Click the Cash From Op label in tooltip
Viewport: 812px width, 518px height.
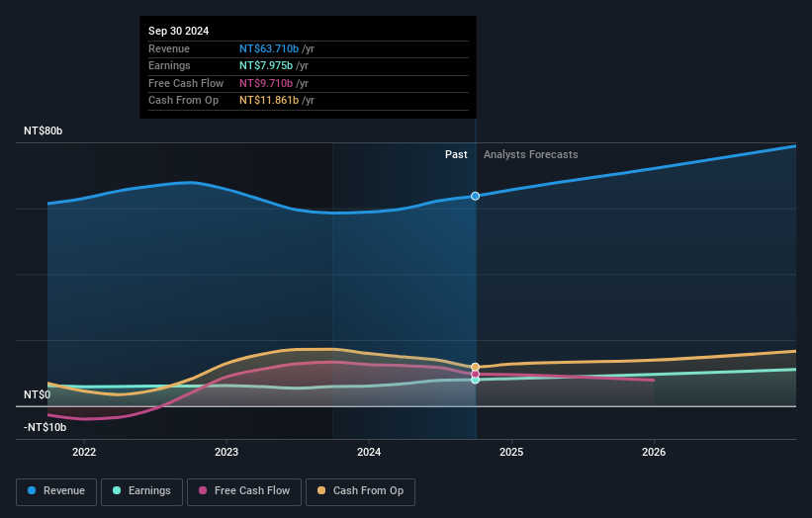tap(183, 101)
